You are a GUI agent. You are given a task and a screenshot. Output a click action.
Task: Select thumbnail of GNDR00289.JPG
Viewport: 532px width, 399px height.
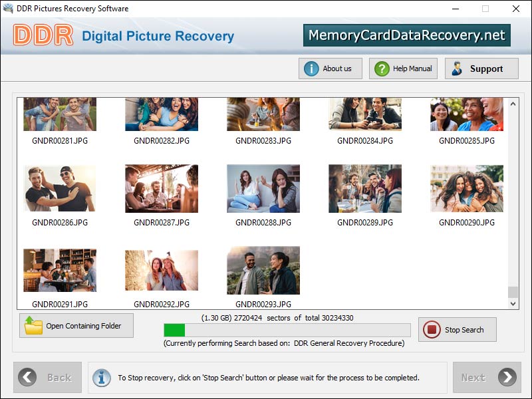tap(365, 189)
